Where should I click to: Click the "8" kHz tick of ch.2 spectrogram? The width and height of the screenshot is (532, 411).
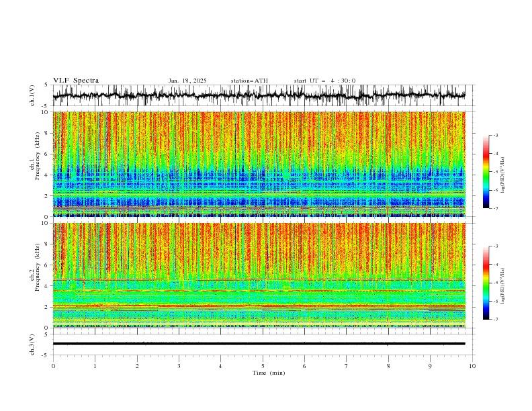[48, 244]
